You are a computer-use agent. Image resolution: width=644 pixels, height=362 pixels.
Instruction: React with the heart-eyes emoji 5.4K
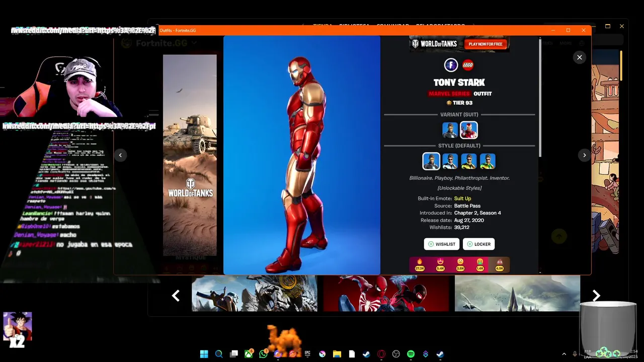click(x=440, y=264)
